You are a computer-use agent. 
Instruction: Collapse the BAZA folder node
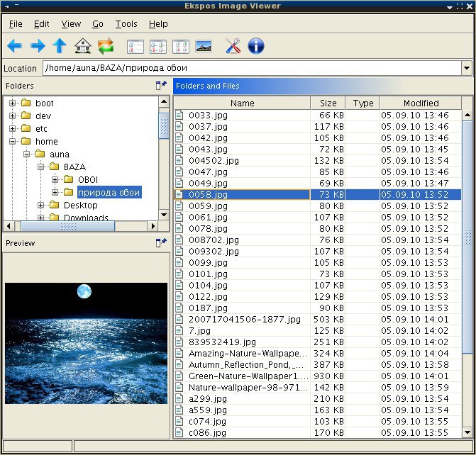[40, 167]
